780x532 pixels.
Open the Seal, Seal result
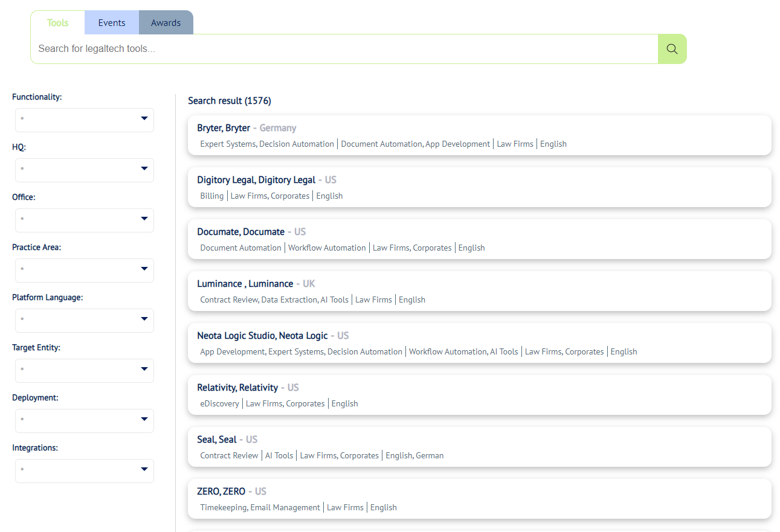(x=480, y=447)
